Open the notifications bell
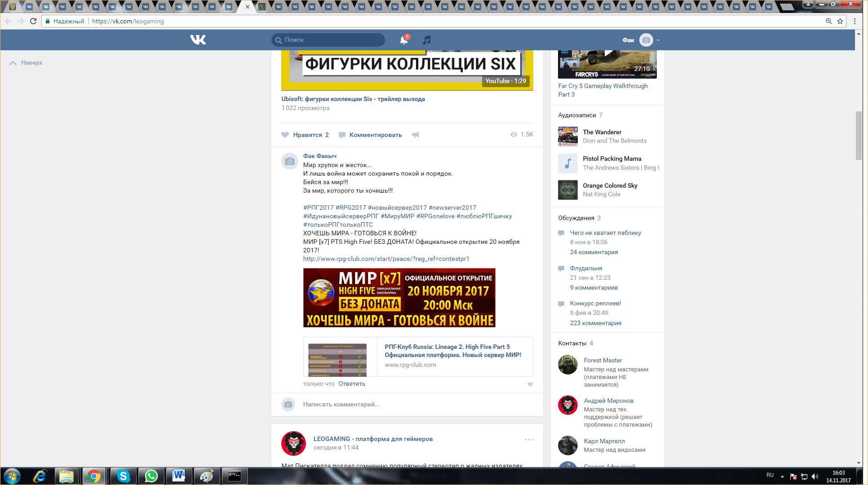 [x=403, y=40]
